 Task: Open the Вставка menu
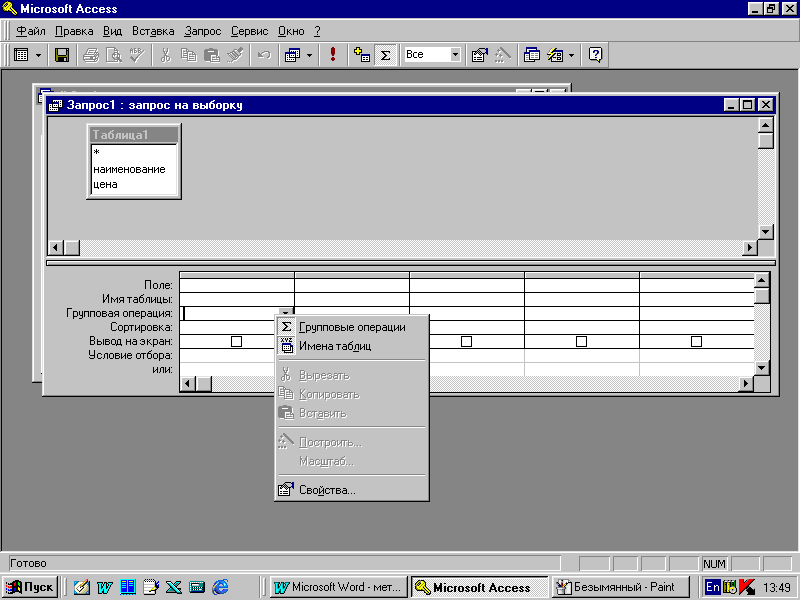tap(153, 31)
